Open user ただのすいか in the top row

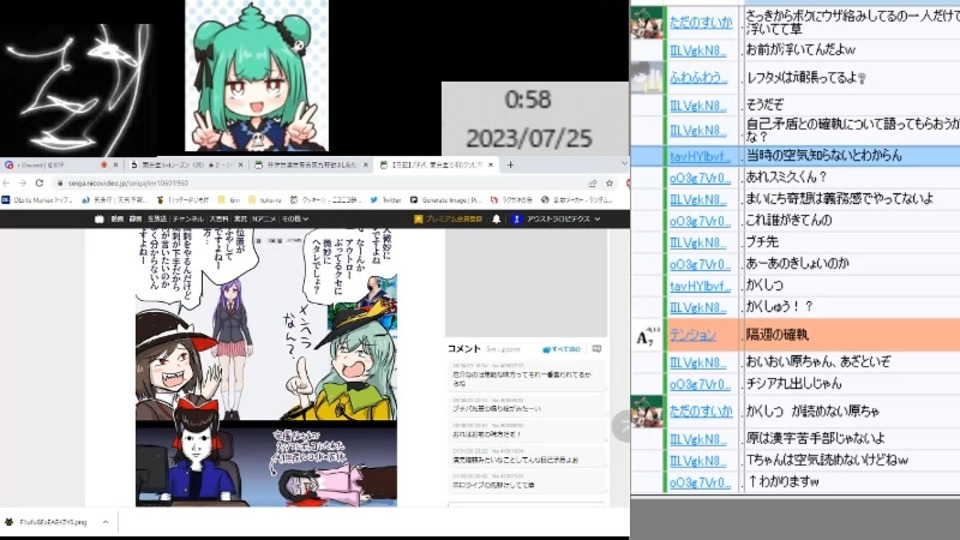click(700, 22)
